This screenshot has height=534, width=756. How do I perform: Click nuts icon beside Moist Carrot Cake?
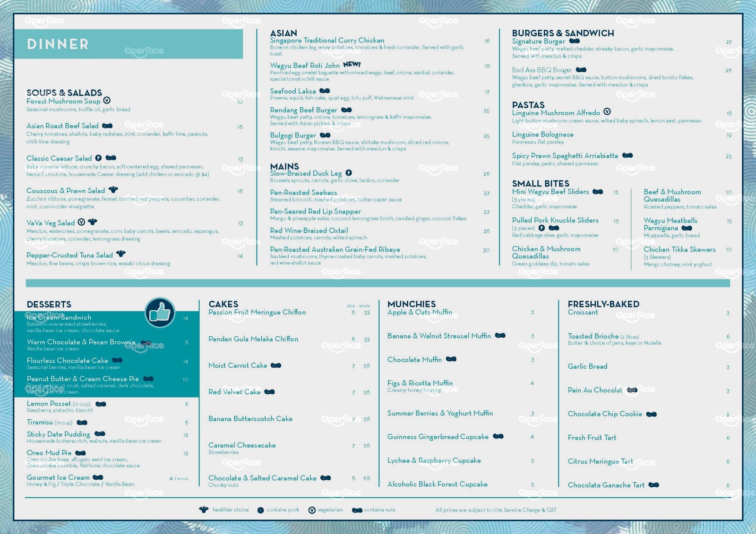pos(276,365)
